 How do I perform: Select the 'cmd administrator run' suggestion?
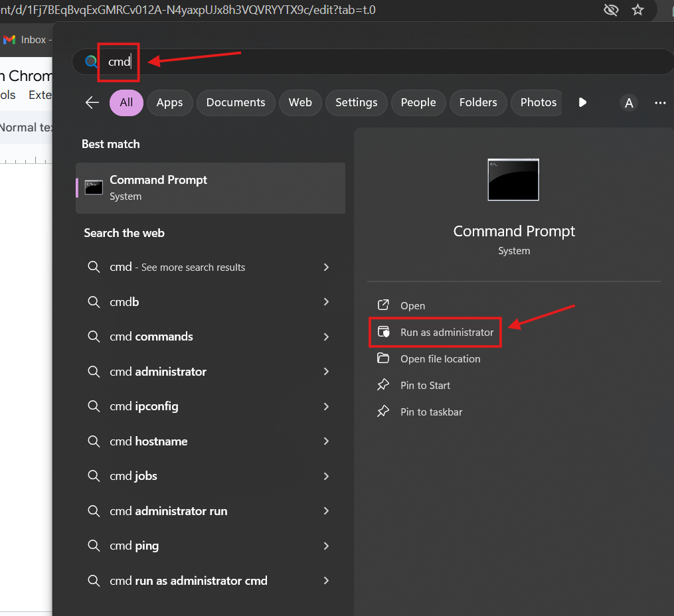[x=211, y=510]
